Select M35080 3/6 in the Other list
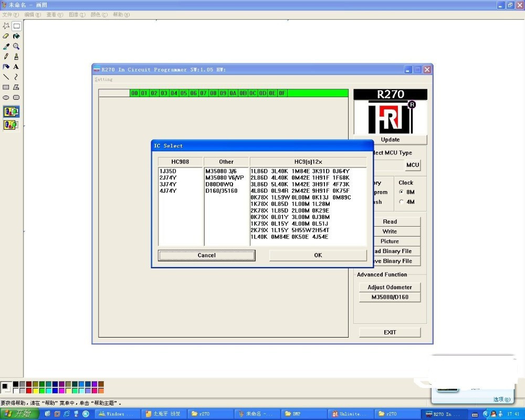This screenshot has width=525, height=420. tap(221, 171)
